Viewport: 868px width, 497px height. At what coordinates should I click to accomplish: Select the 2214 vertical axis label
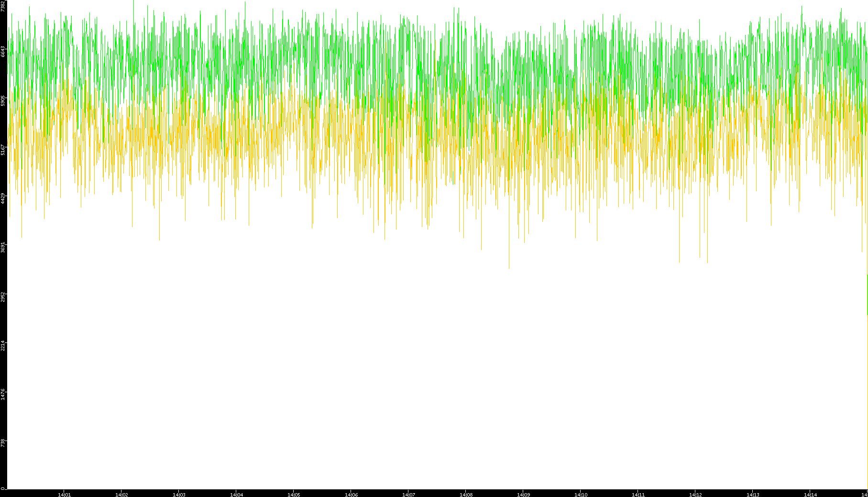click(x=3, y=345)
